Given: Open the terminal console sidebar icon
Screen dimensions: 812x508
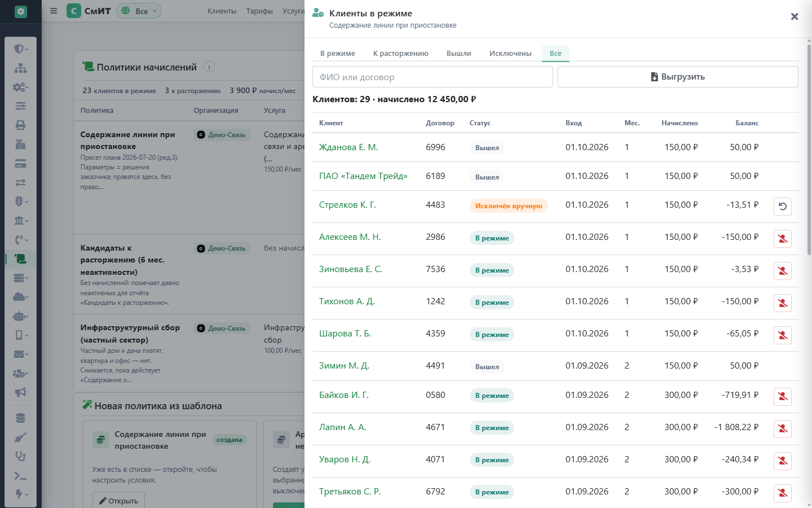Looking at the screenshot, I should pyautogui.click(x=20, y=475).
